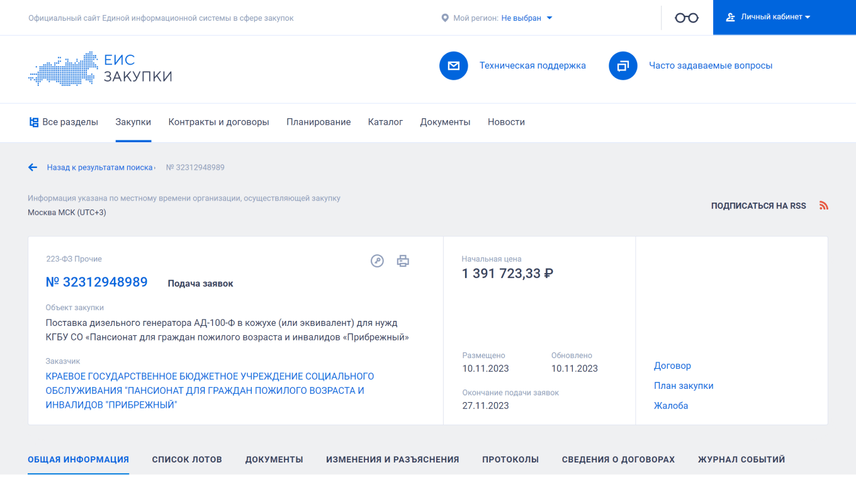Select Контракты и договоры in the navigation

pyautogui.click(x=218, y=122)
